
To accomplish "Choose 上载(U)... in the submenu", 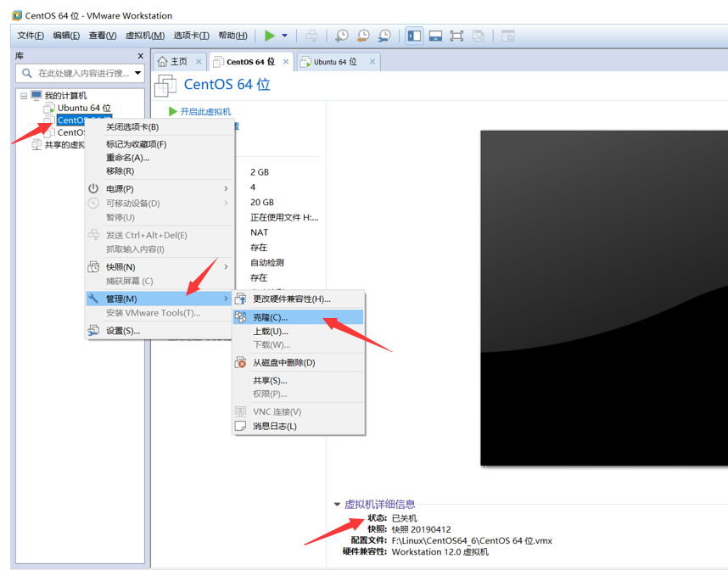I will (x=299, y=332).
